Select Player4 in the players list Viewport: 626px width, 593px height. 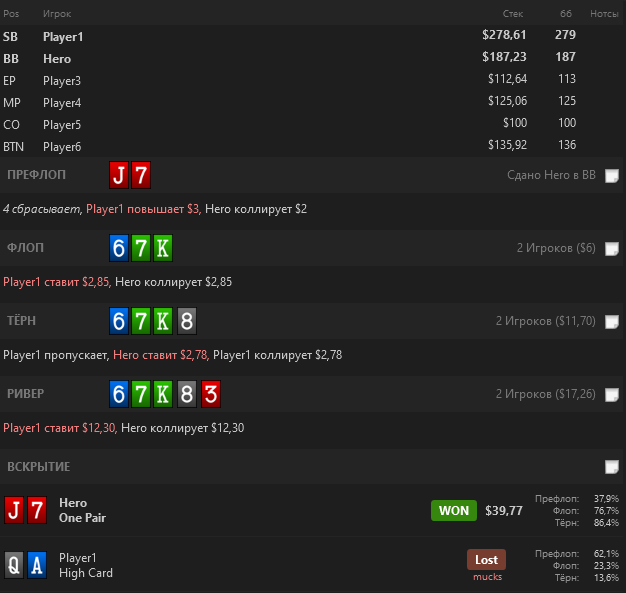click(x=62, y=103)
